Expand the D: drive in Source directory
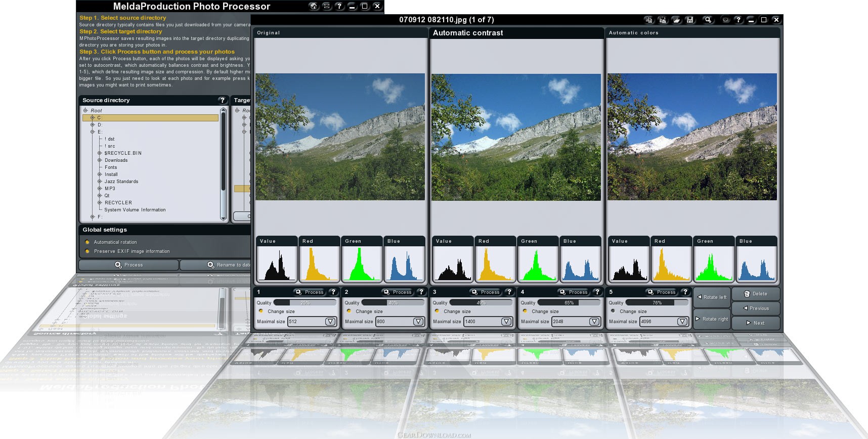Viewport: 868px width, 439px height. click(x=93, y=125)
